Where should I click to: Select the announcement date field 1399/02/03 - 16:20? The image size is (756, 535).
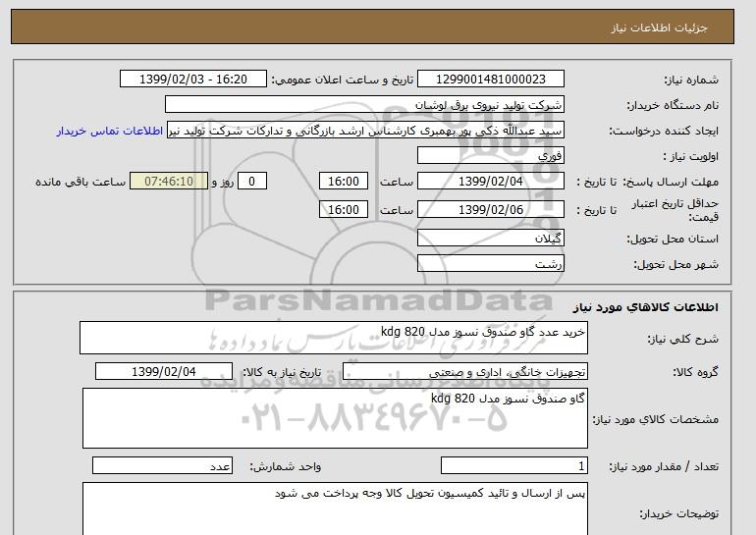point(192,80)
